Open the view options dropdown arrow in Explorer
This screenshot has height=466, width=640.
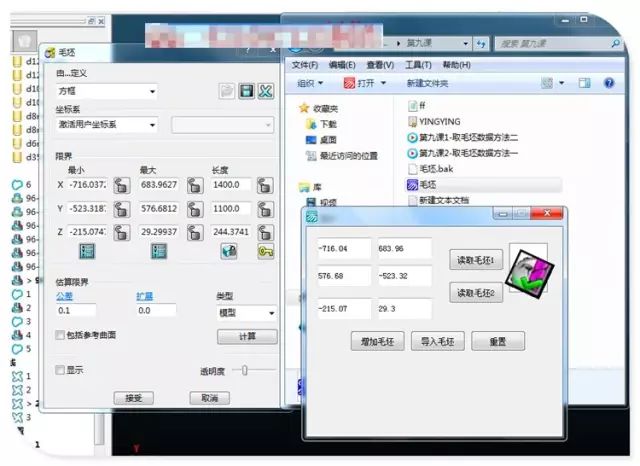[562, 83]
